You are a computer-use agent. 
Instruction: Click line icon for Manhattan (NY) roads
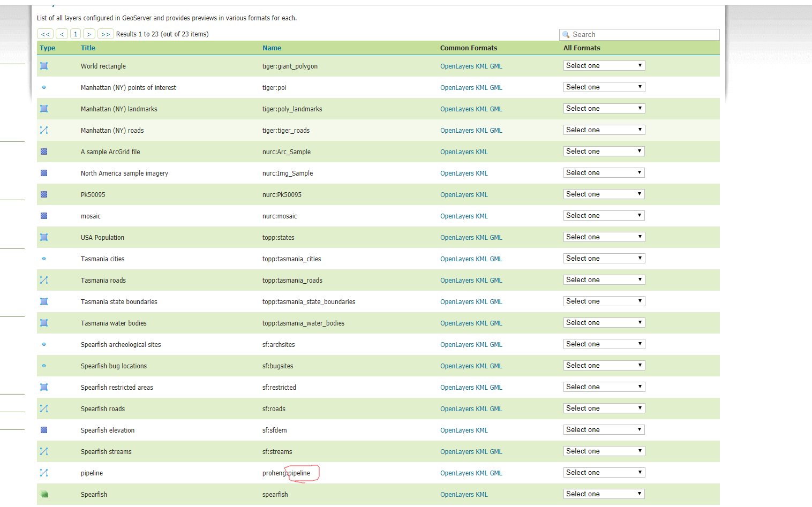click(x=44, y=130)
